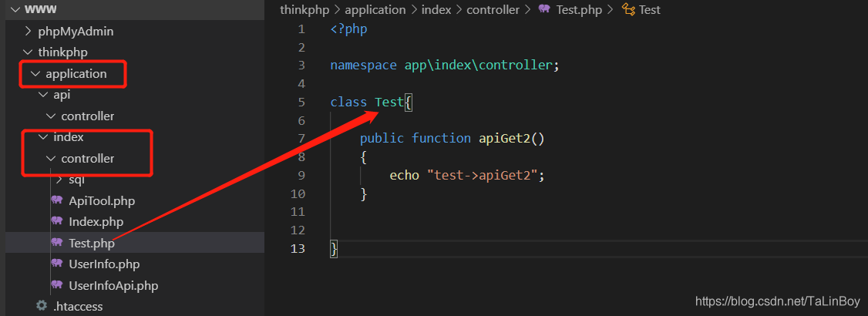Open ApiTool.php file

pyautogui.click(x=102, y=201)
